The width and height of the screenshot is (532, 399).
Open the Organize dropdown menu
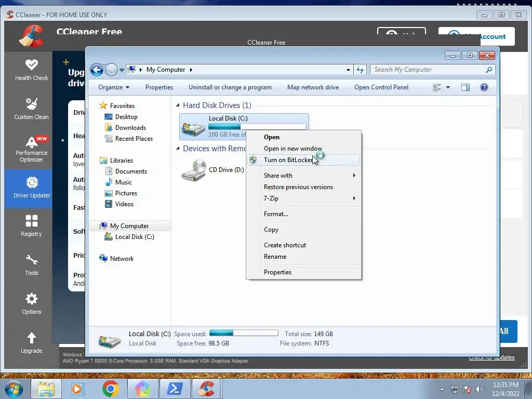pos(114,87)
